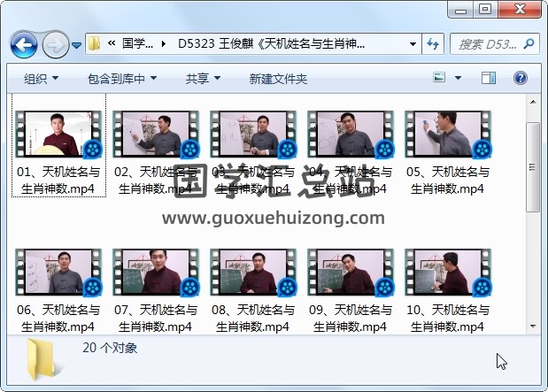The image size is (548, 392).
Task: Open the recent pages dropdown arrow
Action: [x=77, y=44]
